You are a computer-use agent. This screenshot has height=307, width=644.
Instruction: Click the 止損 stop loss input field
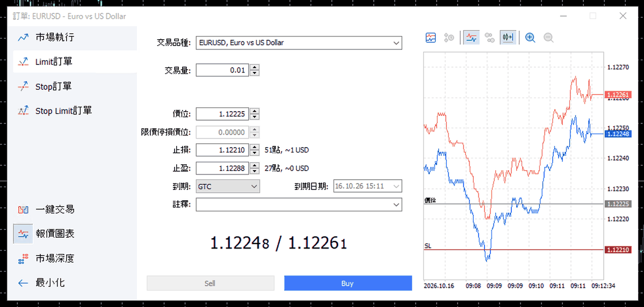point(222,150)
